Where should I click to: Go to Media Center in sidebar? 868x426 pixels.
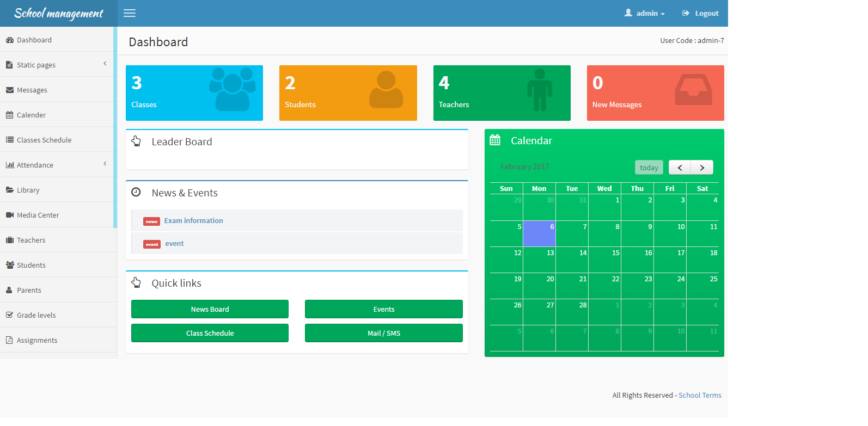[x=38, y=215]
